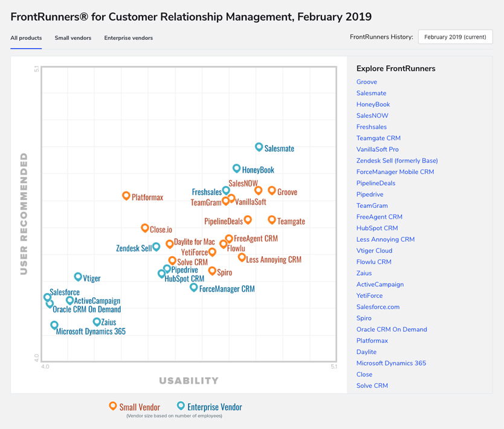Open the TeamGram sidebar link
Image resolution: width=504 pixels, height=429 pixels.
coord(372,205)
